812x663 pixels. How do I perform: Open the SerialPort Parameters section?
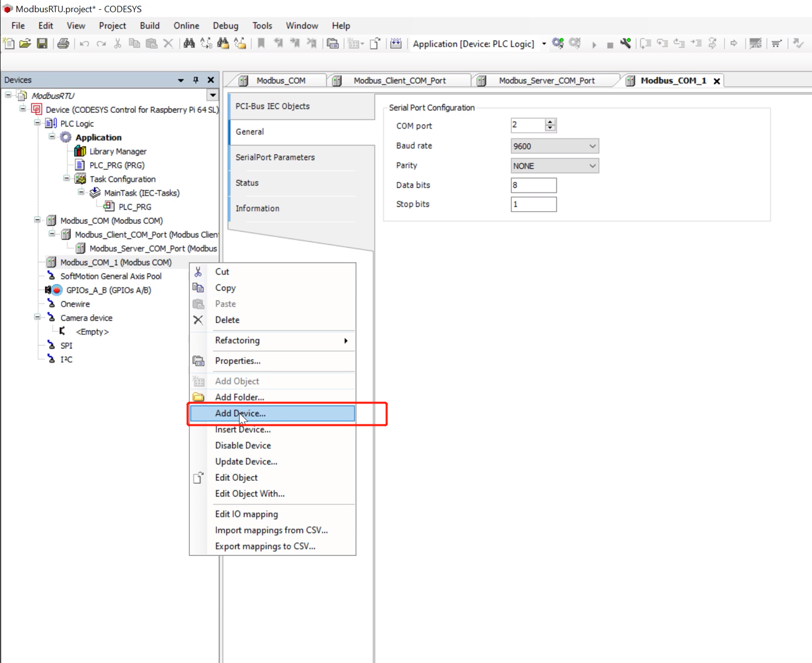click(x=300, y=157)
